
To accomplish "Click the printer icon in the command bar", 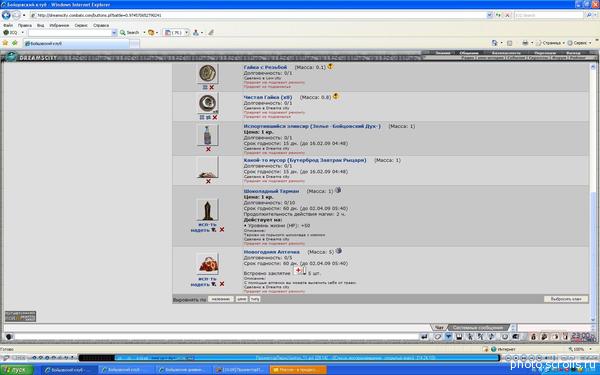I will click(525, 43).
